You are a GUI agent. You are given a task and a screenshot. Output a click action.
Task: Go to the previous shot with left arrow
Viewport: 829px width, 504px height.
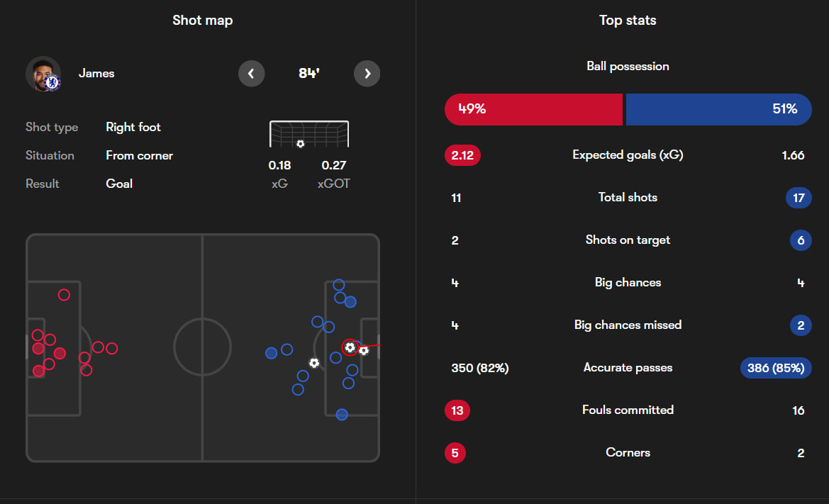(251, 74)
